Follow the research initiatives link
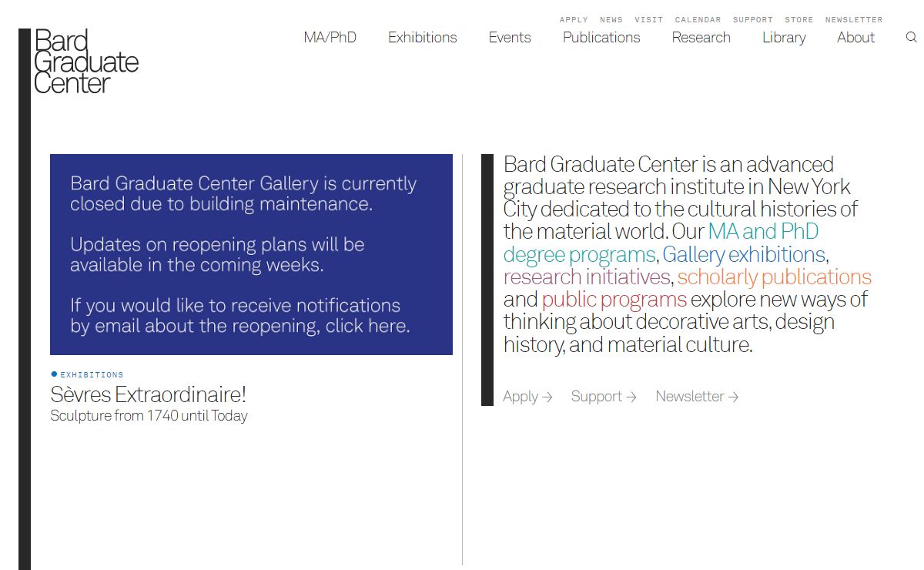This screenshot has width=924, height=570. pyautogui.click(x=587, y=277)
